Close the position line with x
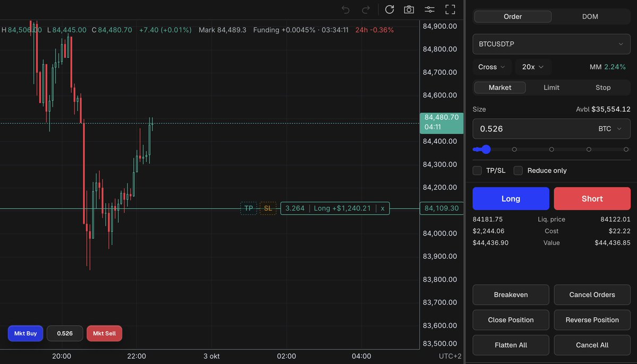 click(x=383, y=208)
